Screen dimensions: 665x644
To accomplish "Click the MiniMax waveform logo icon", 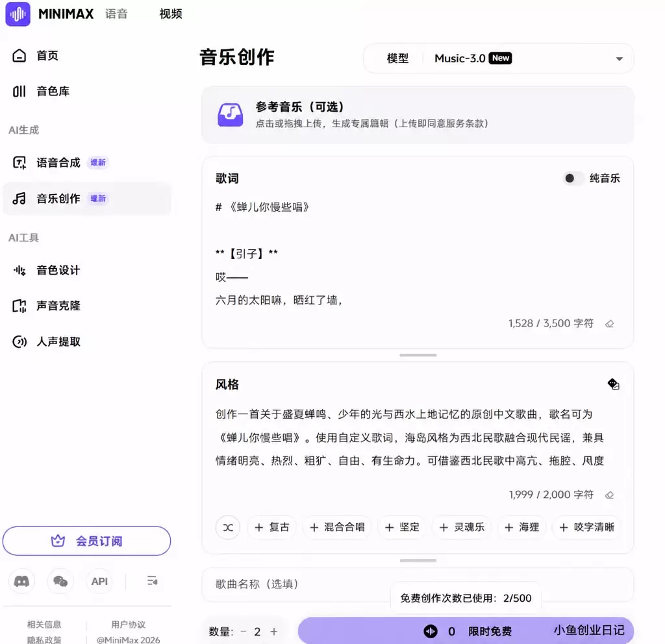I will click(x=18, y=14).
